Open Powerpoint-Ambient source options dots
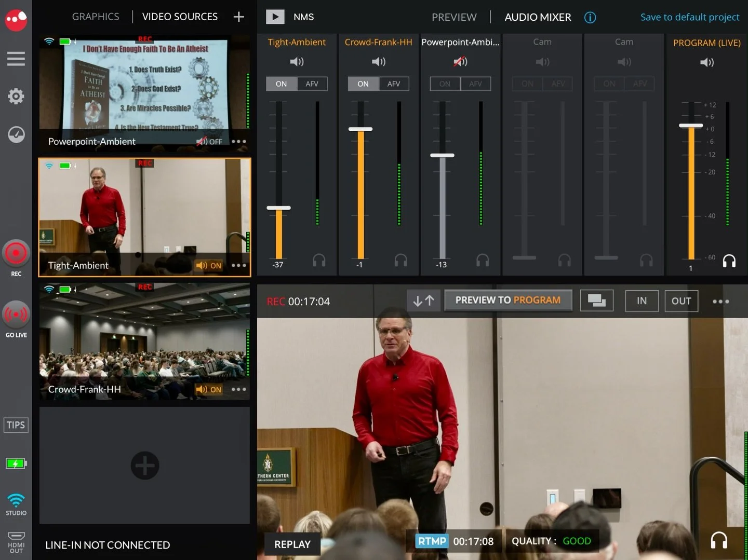 click(x=239, y=141)
